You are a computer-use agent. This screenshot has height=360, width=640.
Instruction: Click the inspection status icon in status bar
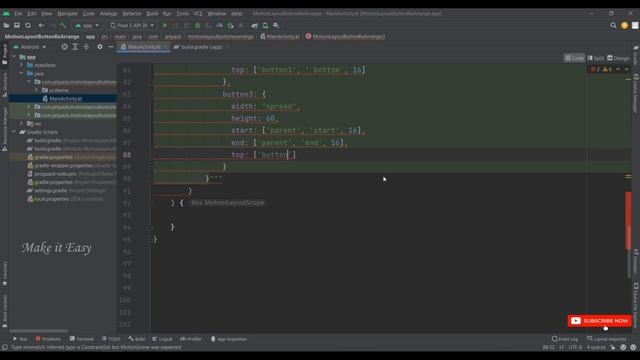pyautogui.click(x=623, y=347)
